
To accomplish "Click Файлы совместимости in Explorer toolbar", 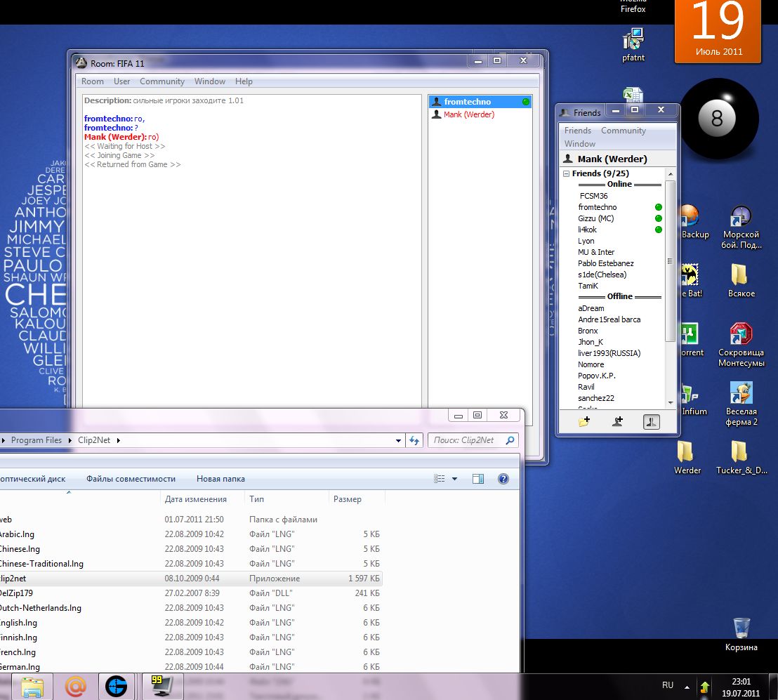I will coord(131,479).
